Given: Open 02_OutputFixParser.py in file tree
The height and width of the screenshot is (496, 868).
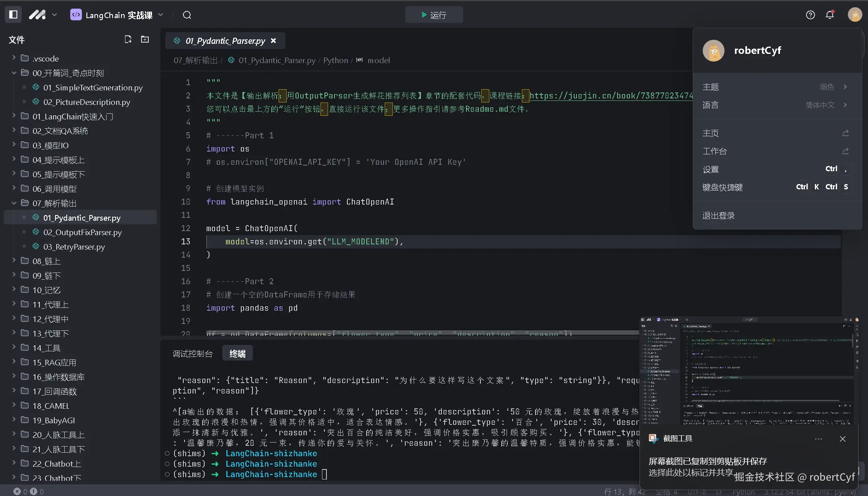Looking at the screenshot, I should click(x=82, y=232).
